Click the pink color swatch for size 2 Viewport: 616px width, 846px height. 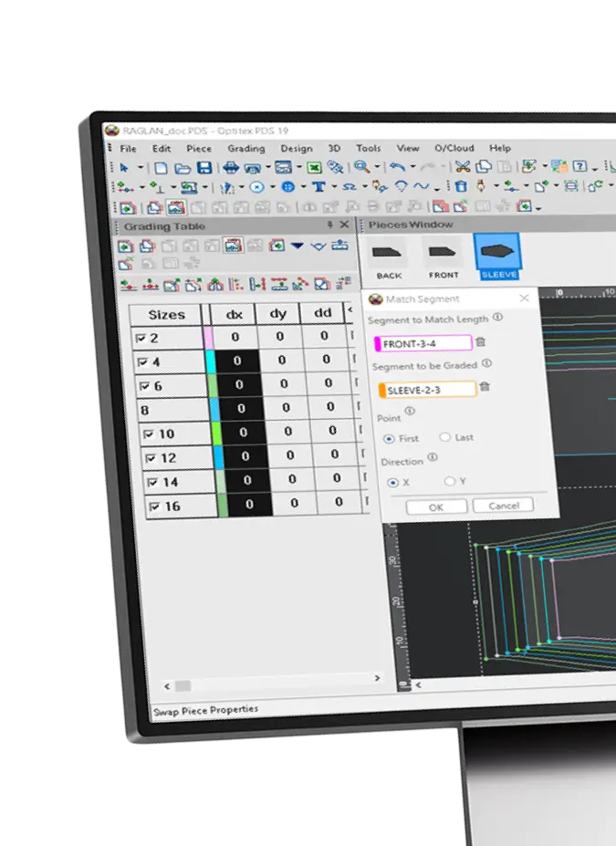[x=208, y=338]
